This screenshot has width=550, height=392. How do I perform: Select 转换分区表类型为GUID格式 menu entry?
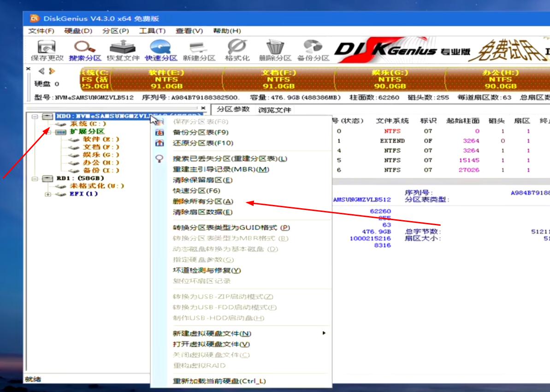point(231,228)
